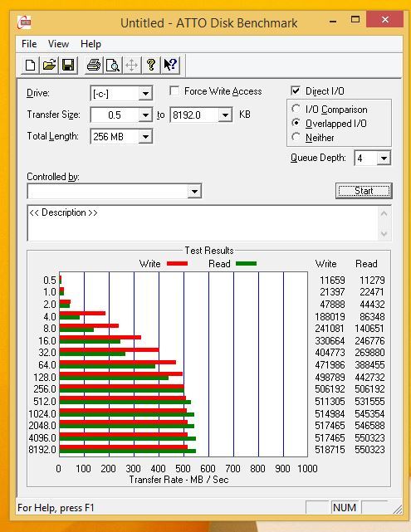Screen dimensions: 411x532
Task: Click the write value 404773
Action: tap(330, 353)
